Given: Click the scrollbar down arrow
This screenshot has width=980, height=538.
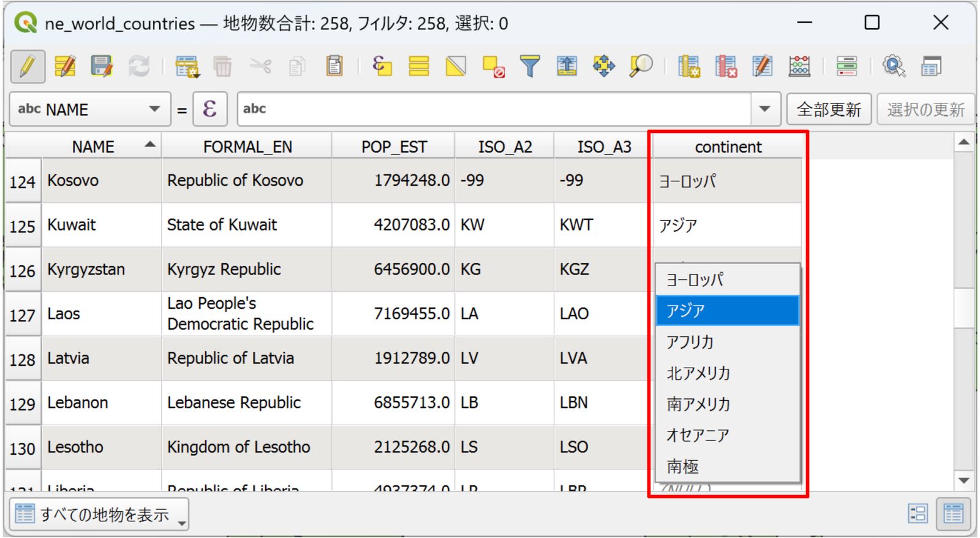Looking at the screenshot, I should [964, 480].
